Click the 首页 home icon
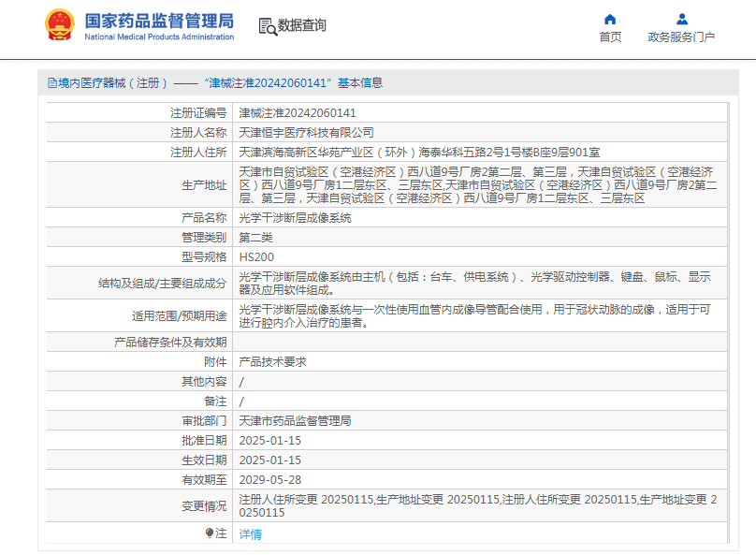 (x=610, y=20)
